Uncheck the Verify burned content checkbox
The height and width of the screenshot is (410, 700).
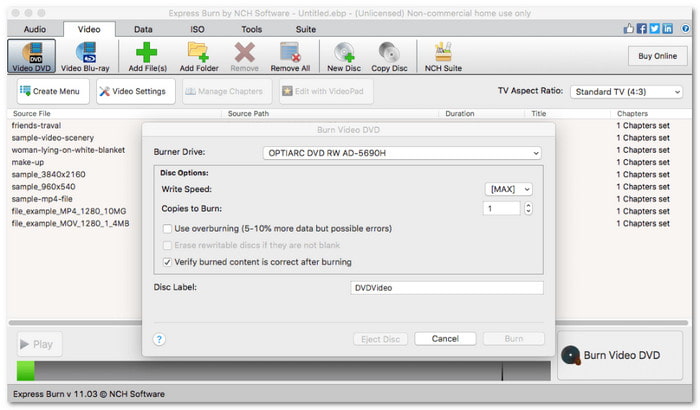click(167, 262)
